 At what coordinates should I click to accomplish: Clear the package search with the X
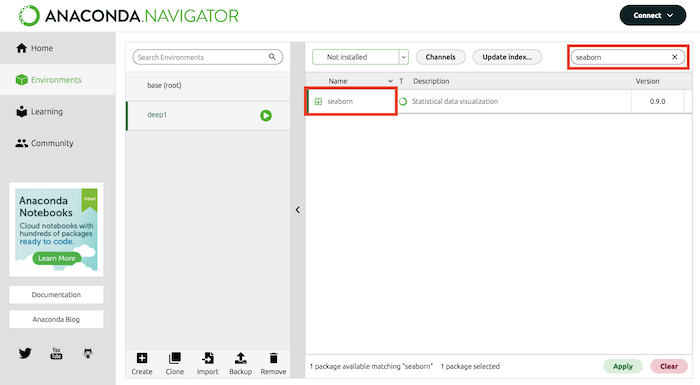click(675, 57)
